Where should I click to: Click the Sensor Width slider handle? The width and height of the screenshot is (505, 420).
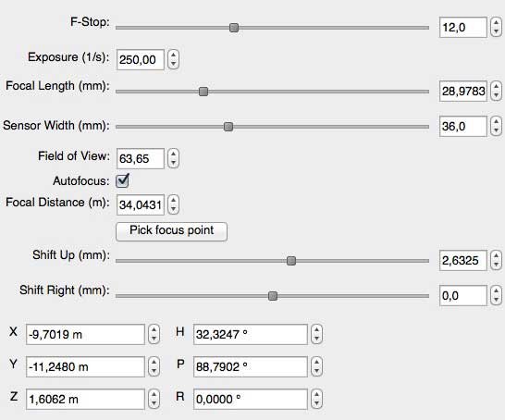228,127
